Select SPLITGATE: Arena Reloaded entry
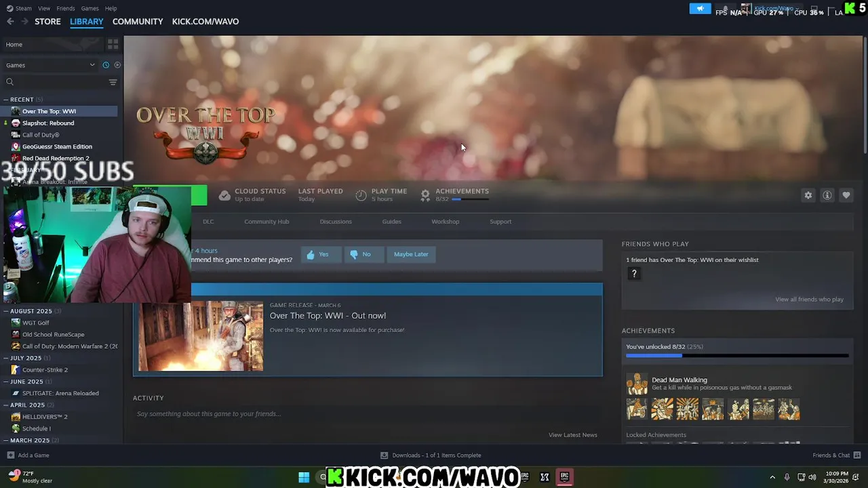The image size is (868, 488). (60, 393)
